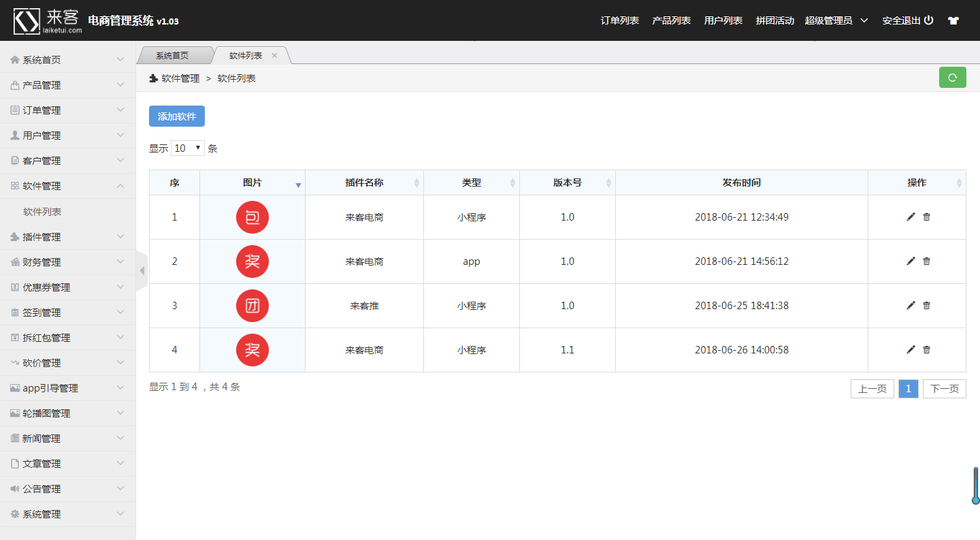
Task: Click the 添加软件 button
Action: (177, 116)
